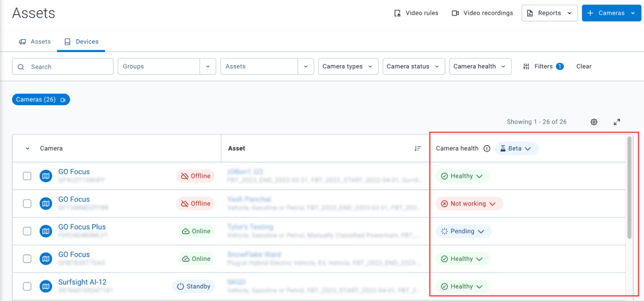Switch to the Assets tab
This screenshot has height=301, width=644.
click(35, 42)
